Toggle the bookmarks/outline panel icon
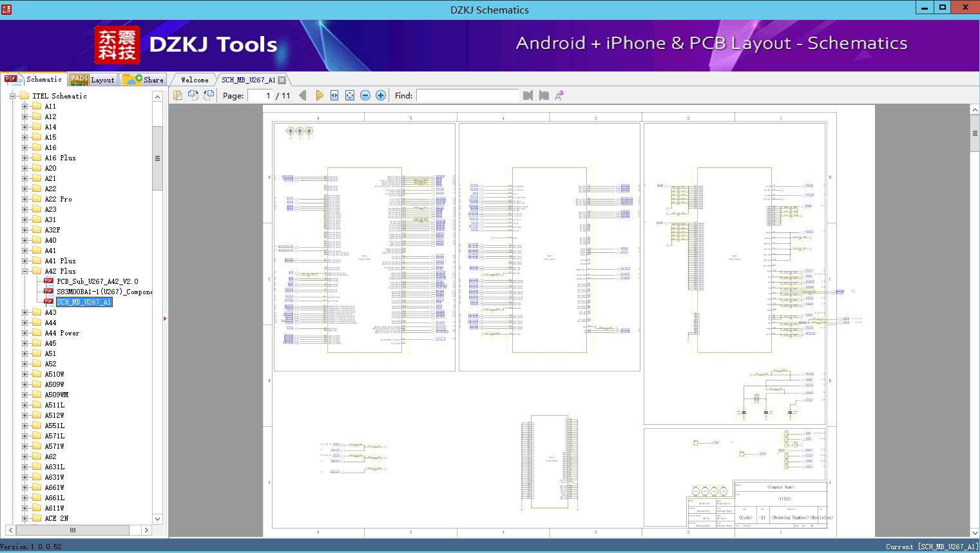This screenshot has height=553, width=980. coord(178,95)
